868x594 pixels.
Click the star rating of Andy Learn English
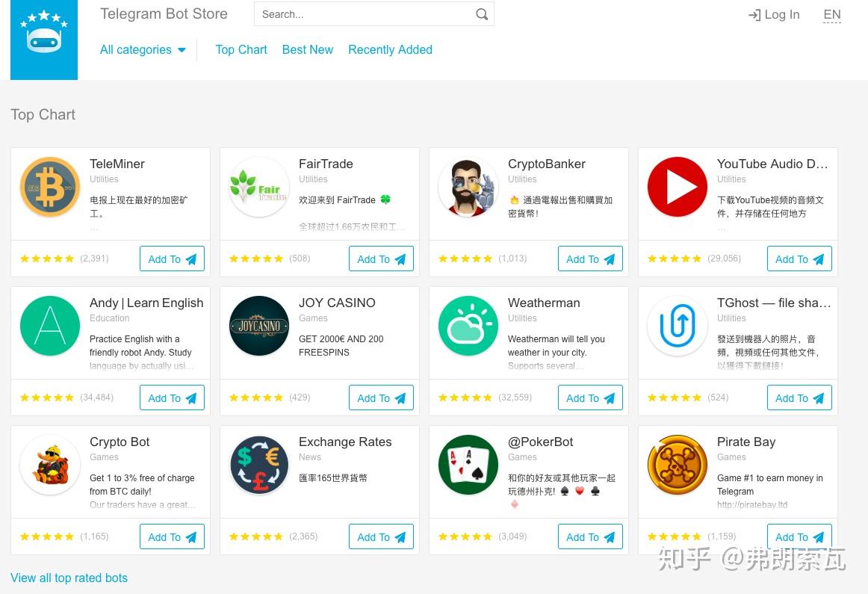(x=47, y=397)
